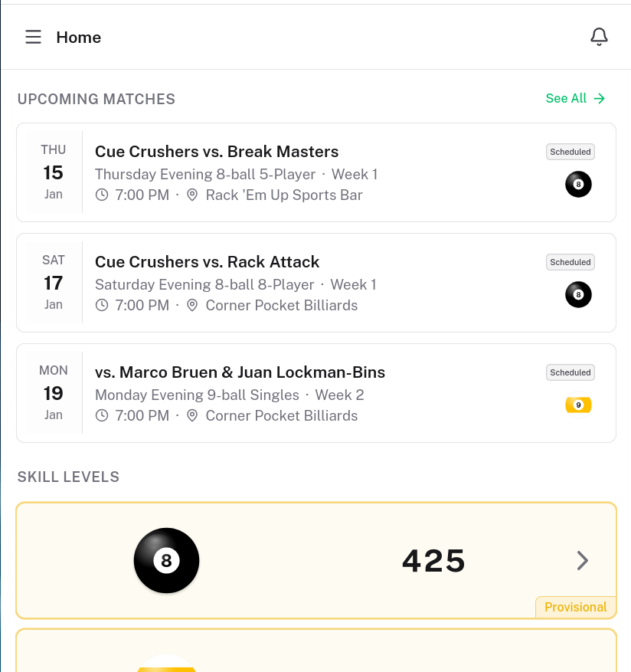Select the 8-ball icon on the Rack Attack match
Viewport: 631px width, 672px height.
pyautogui.click(x=578, y=294)
